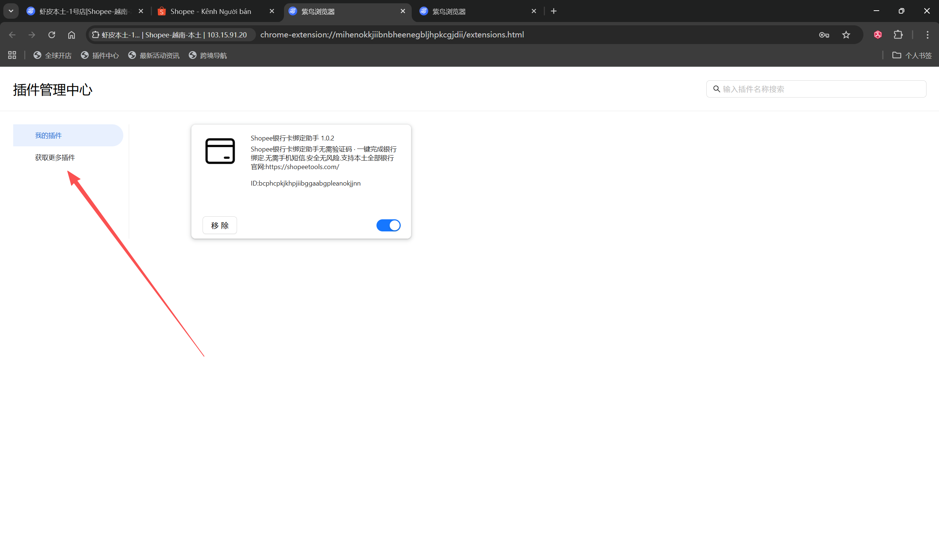Screen dimensions: 939x560
Task: Select 我的插件 in the sidebar
Action: point(68,135)
